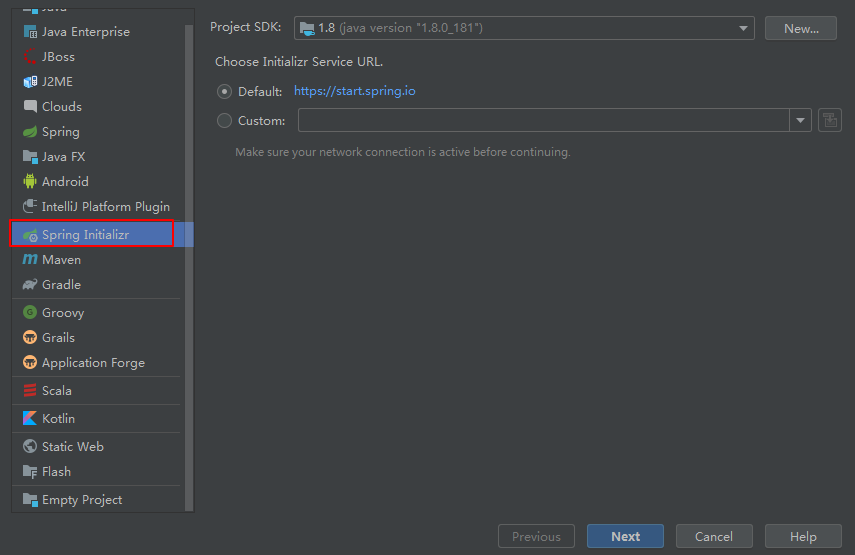Click the Spring leaf icon
The width and height of the screenshot is (855, 555).
[30, 132]
